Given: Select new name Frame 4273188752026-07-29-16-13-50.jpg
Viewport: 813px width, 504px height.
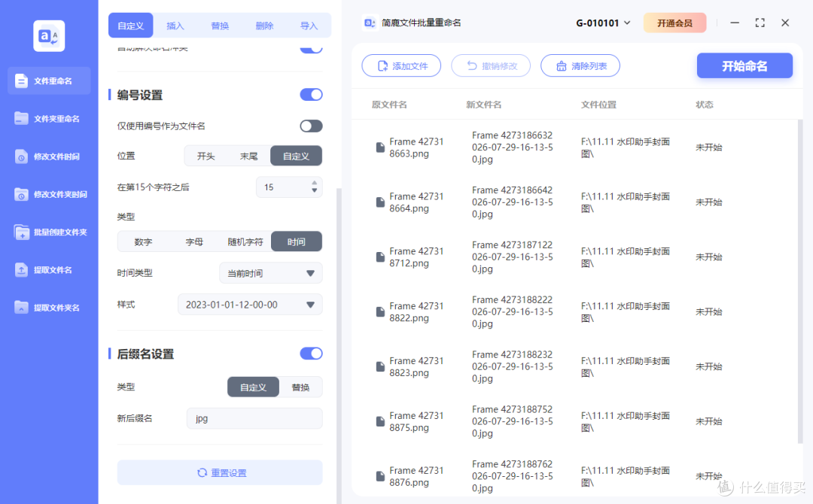Looking at the screenshot, I should (x=513, y=421).
